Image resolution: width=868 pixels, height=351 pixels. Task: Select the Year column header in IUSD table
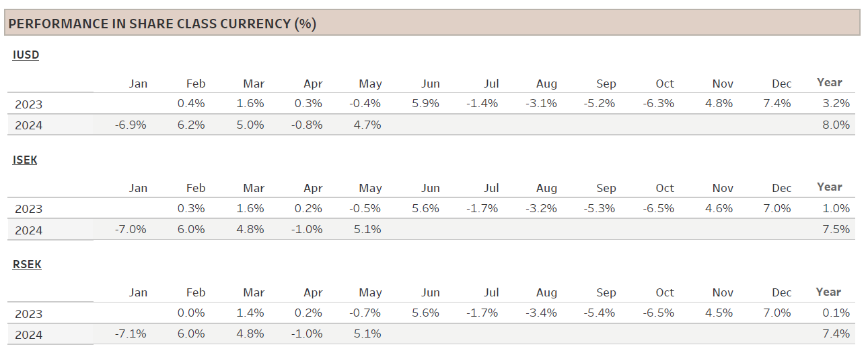(x=829, y=82)
